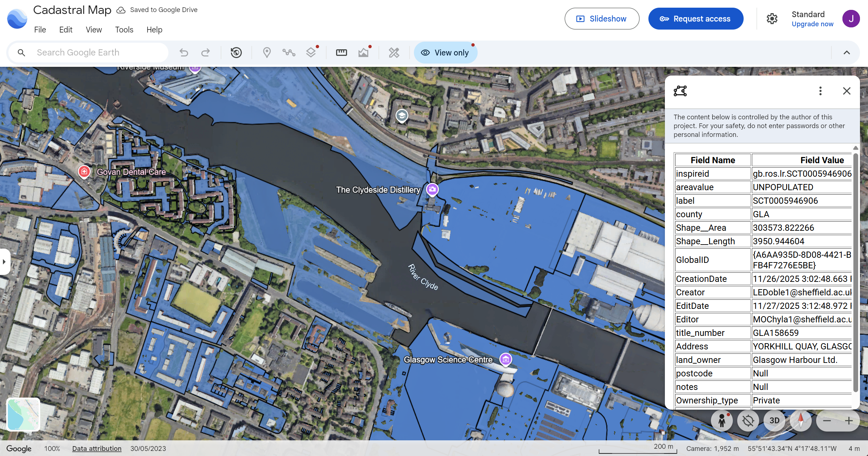Toggle View only mode
Viewport: 868px width, 456px height.
click(x=445, y=52)
